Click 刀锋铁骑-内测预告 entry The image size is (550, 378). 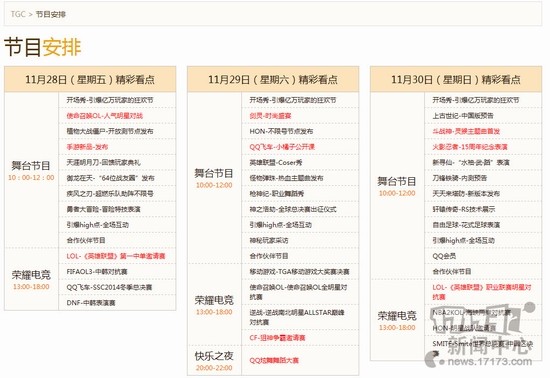coord(460,178)
